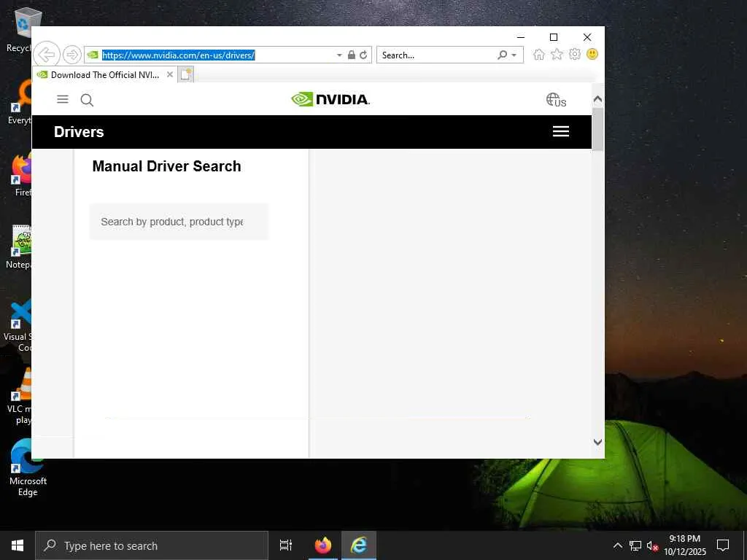Image resolution: width=747 pixels, height=560 pixels.
Task: Change region via the US globe icon
Action: click(x=556, y=100)
